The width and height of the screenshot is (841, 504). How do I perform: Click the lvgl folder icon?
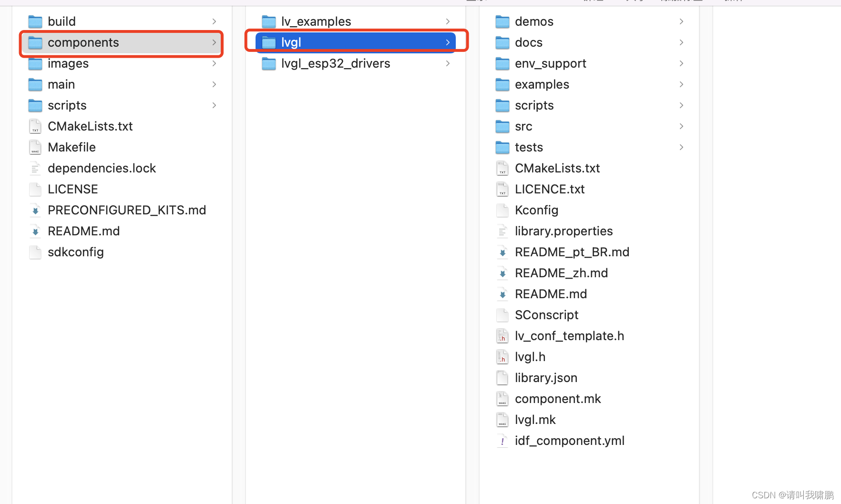269,42
